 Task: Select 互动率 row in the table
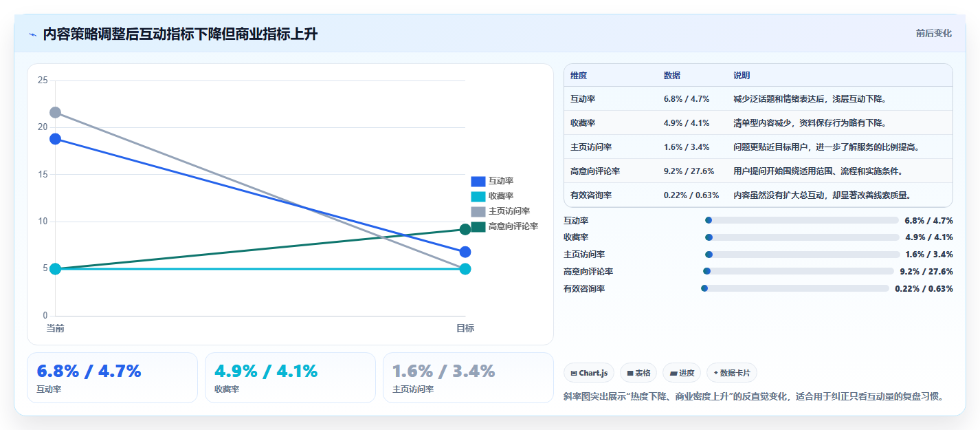(758, 99)
